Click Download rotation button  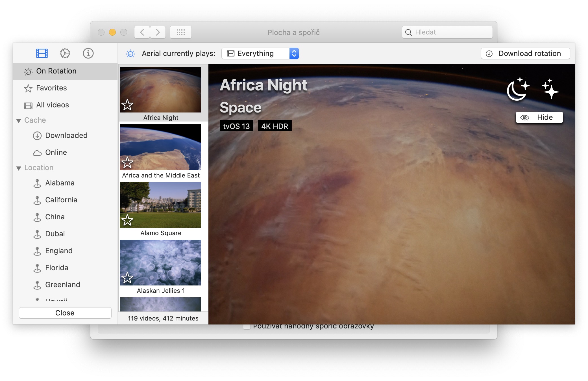525,53
